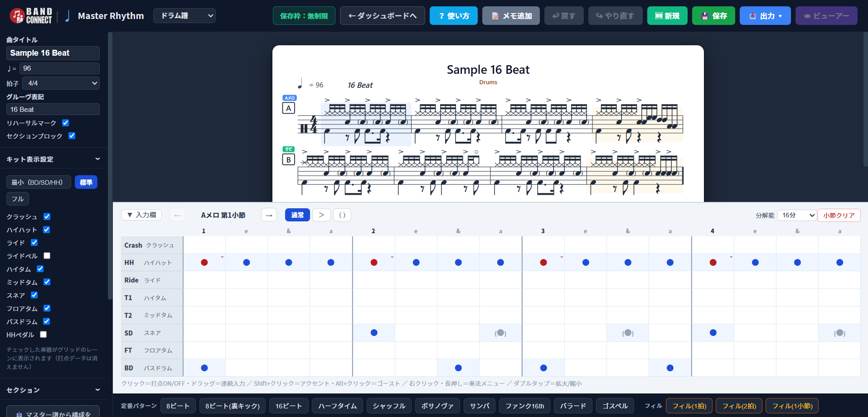Go to next measure with right arrow
This screenshot has width=868, height=417.
point(269,215)
